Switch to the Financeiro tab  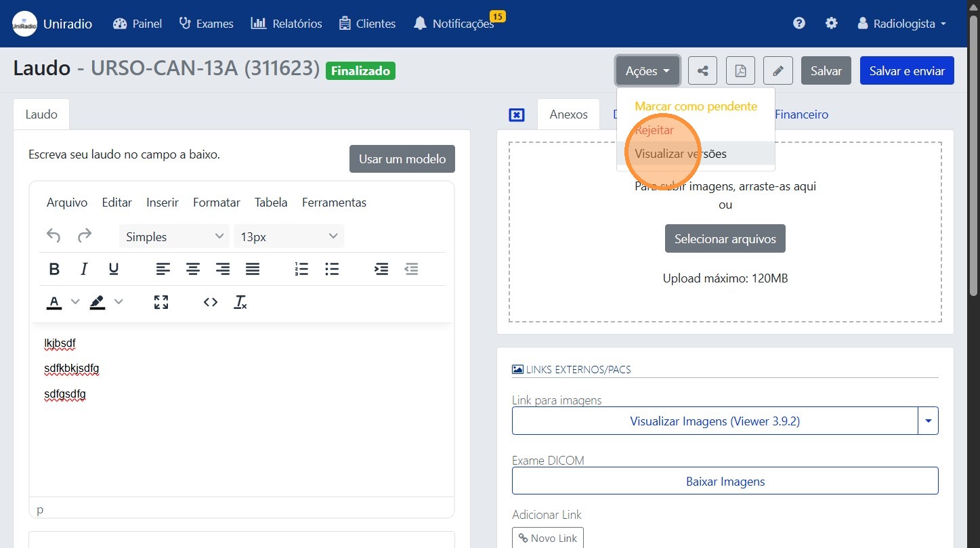click(x=801, y=114)
